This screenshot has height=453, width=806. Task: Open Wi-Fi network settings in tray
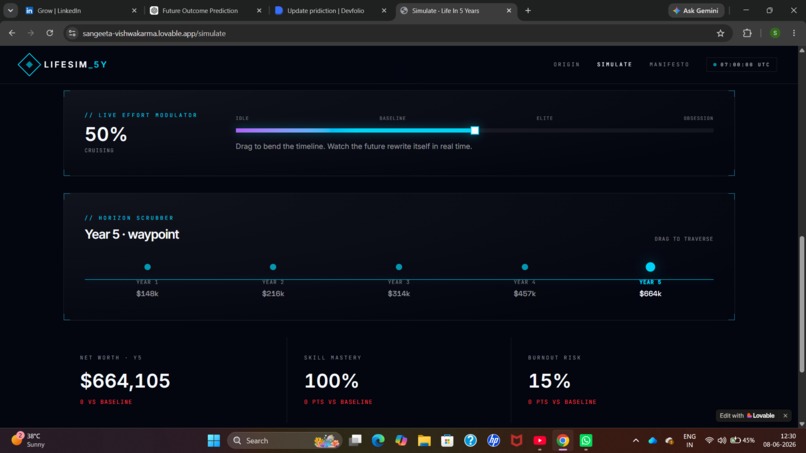709,441
